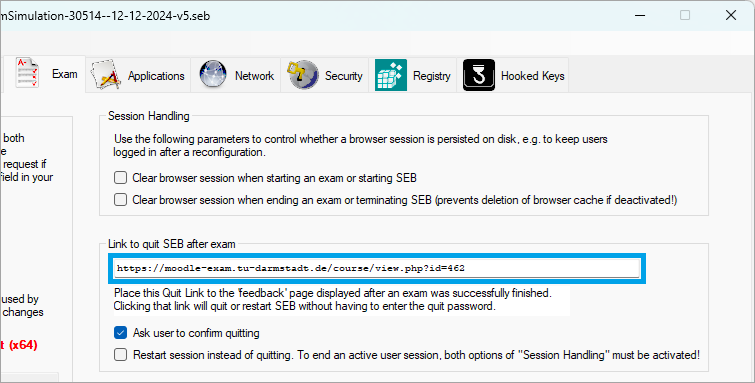Viewport: 755px width, 383px height.
Task: Click the Registry tab green cubes icon
Action: tap(391, 75)
